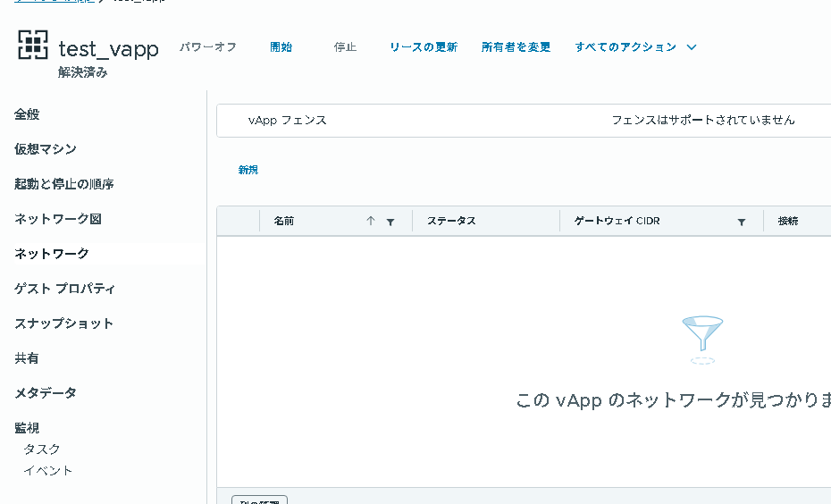This screenshot has height=504, width=831.
Task: Click 新規 to add a network
Action: tap(248, 170)
